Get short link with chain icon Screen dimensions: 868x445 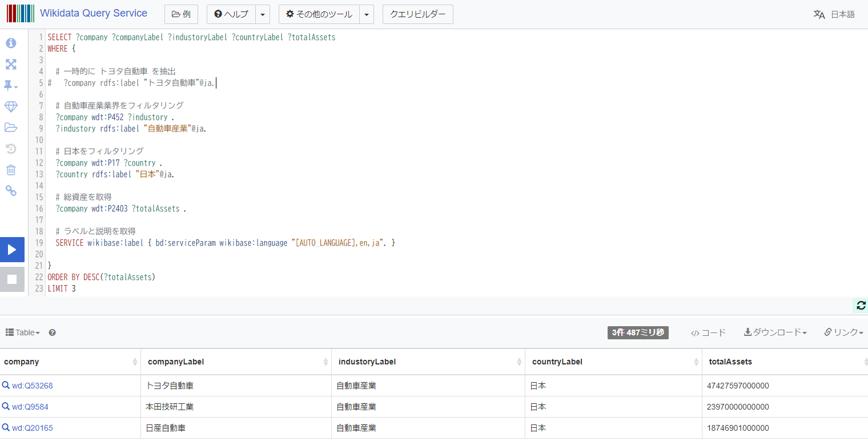[x=11, y=191]
